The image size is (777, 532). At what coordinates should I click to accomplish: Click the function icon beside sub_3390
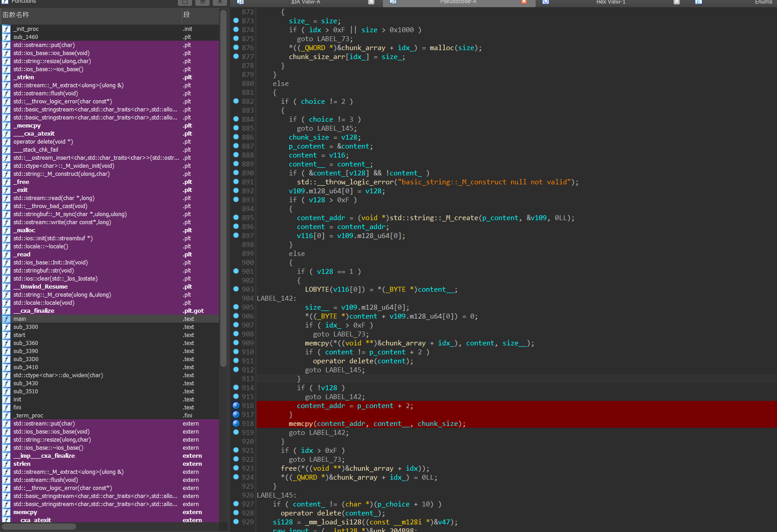pos(7,351)
